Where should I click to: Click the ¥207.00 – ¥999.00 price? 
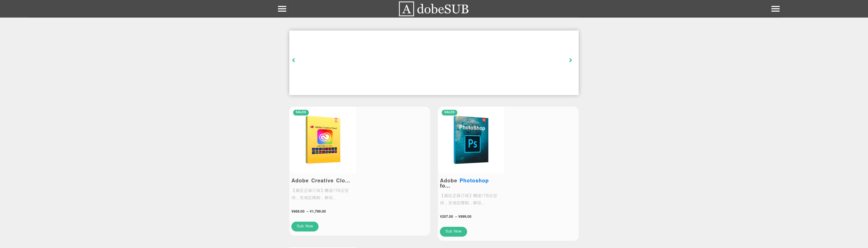(x=455, y=217)
